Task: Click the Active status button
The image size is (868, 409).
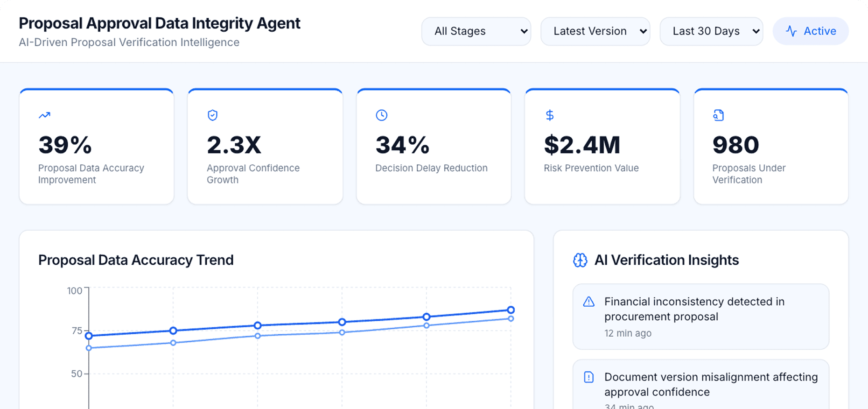Action: coord(811,31)
